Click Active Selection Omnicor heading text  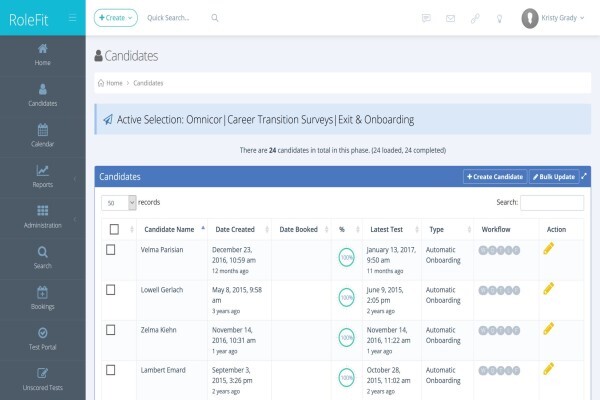pos(266,120)
